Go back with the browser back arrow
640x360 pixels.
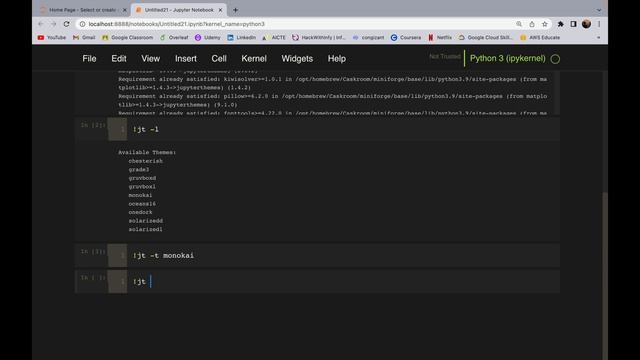coord(40,24)
